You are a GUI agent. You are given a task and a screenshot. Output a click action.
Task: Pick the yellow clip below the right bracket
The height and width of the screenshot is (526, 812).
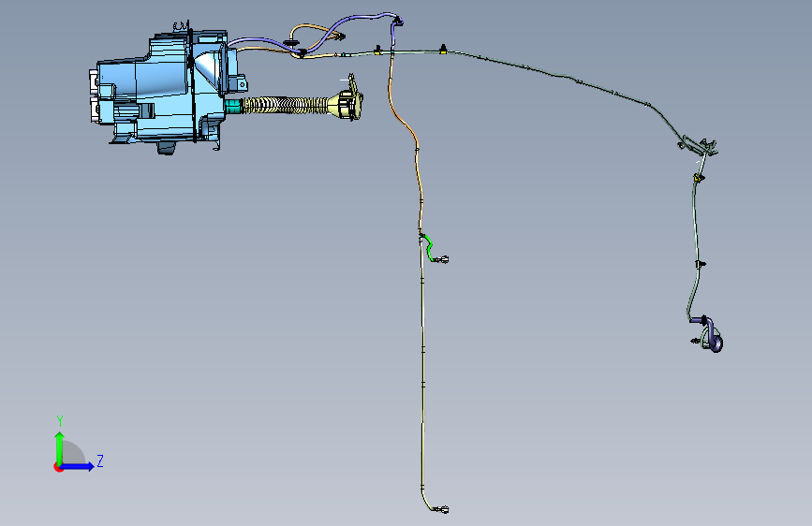coord(699,178)
